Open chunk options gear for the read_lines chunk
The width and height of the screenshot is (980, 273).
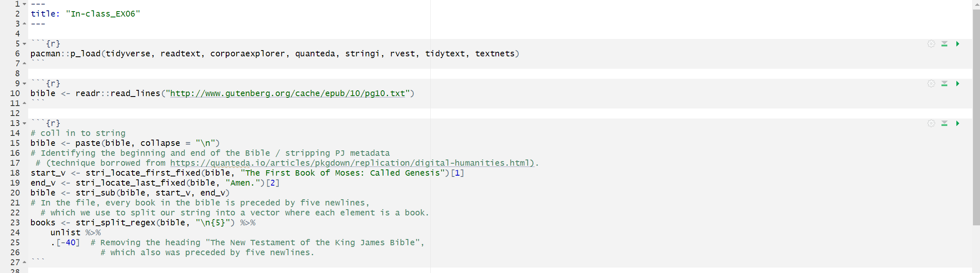pos(931,84)
